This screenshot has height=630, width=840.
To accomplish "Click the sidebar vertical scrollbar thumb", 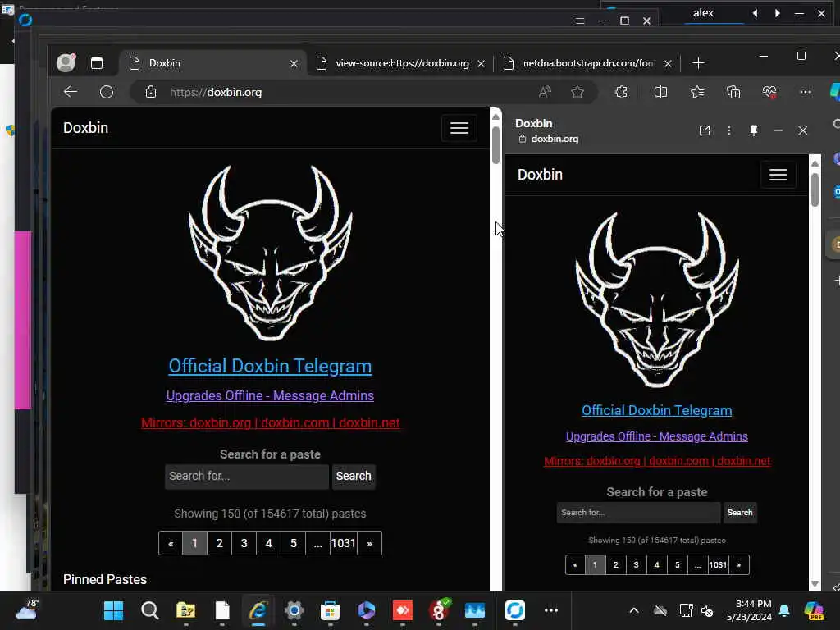I will click(815, 189).
